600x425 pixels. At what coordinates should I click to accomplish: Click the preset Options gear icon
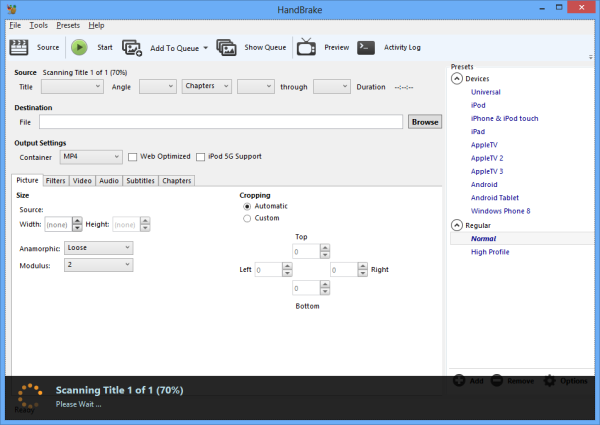(549, 381)
